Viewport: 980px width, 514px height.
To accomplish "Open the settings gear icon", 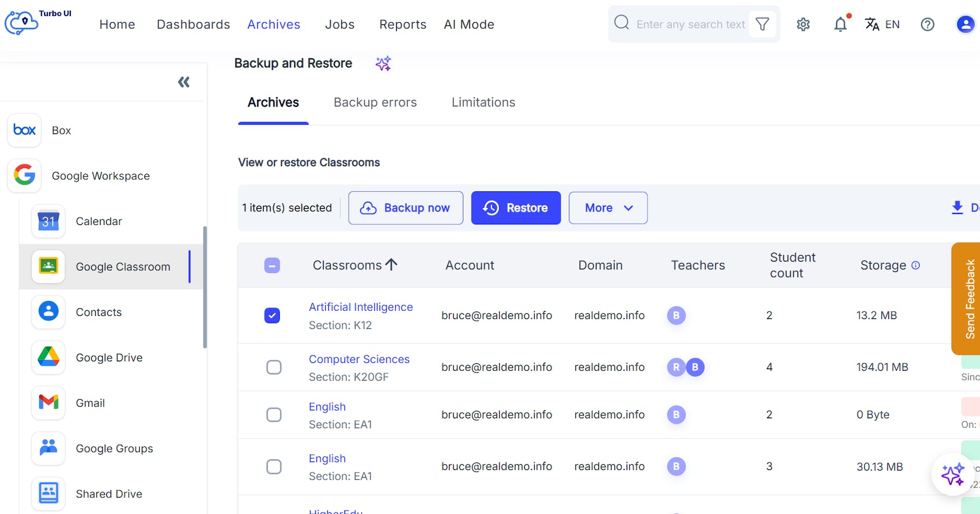I will (803, 24).
